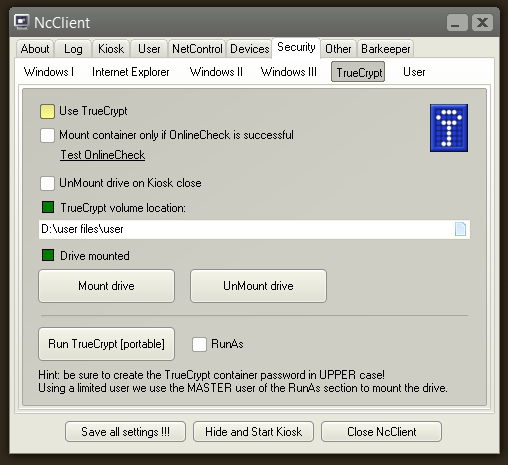The image size is (508, 465).
Task: Select the Internet Explorer security sub-tab
Action: 131,72
